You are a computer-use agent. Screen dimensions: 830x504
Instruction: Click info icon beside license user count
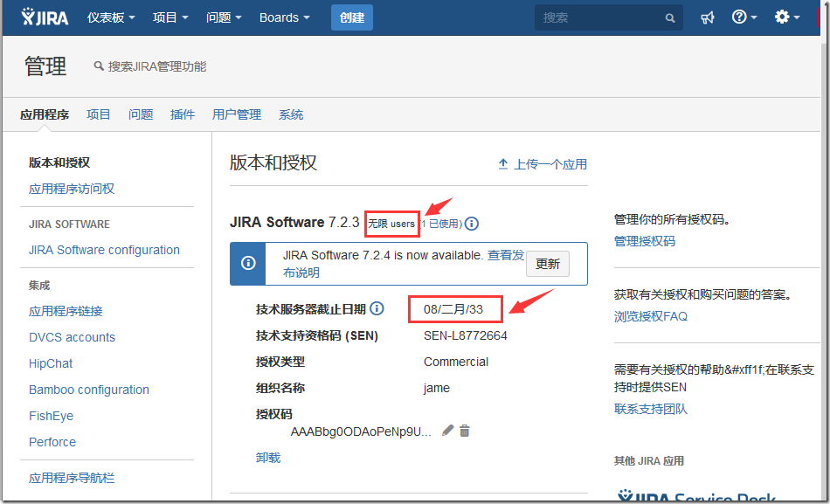[471, 224]
